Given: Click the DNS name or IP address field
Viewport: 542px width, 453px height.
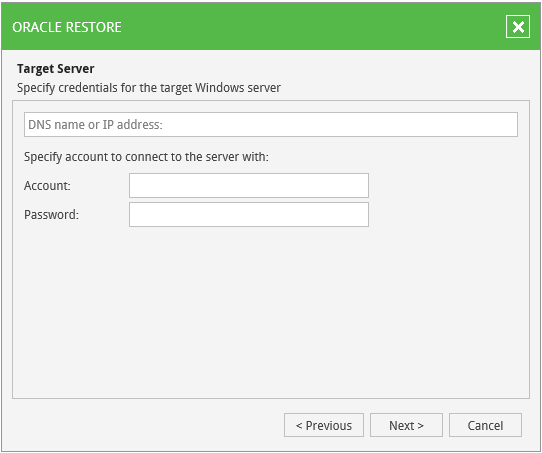Looking at the screenshot, I should (x=271, y=124).
